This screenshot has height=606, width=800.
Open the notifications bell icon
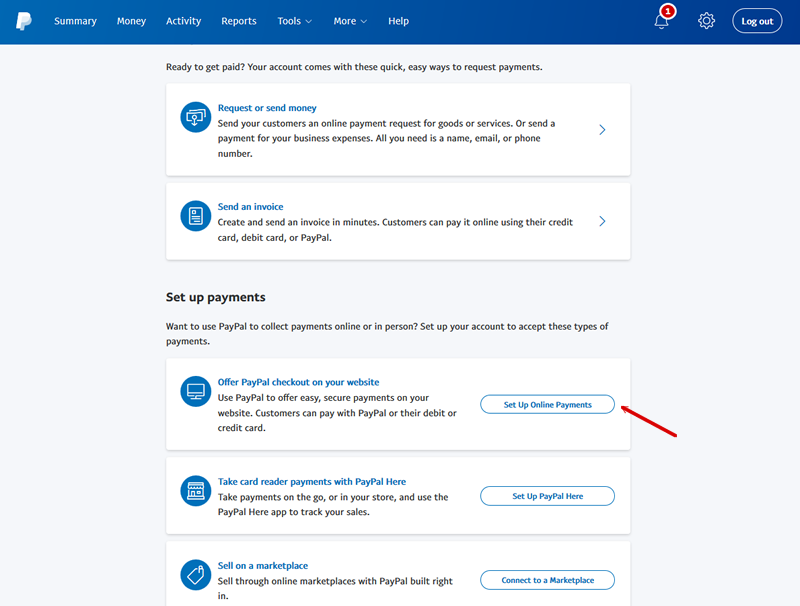(661, 21)
